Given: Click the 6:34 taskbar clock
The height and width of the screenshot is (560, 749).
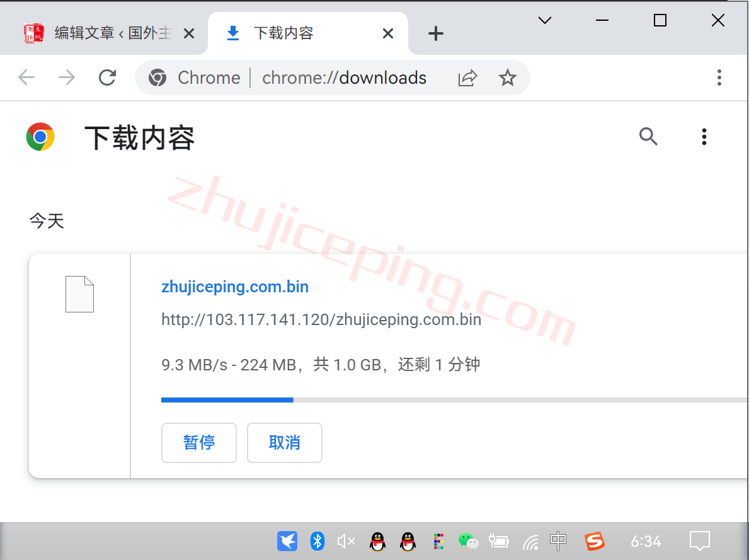Looking at the screenshot, I should tap(646, 541).
